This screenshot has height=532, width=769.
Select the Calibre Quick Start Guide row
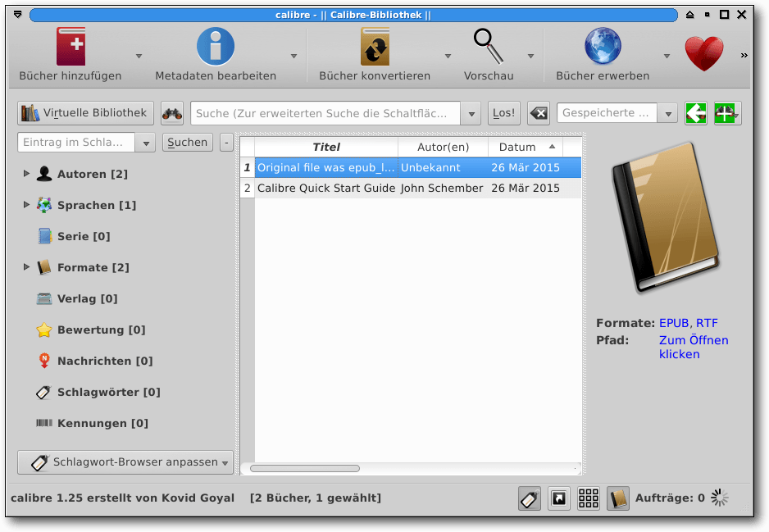tap(411, 189)
